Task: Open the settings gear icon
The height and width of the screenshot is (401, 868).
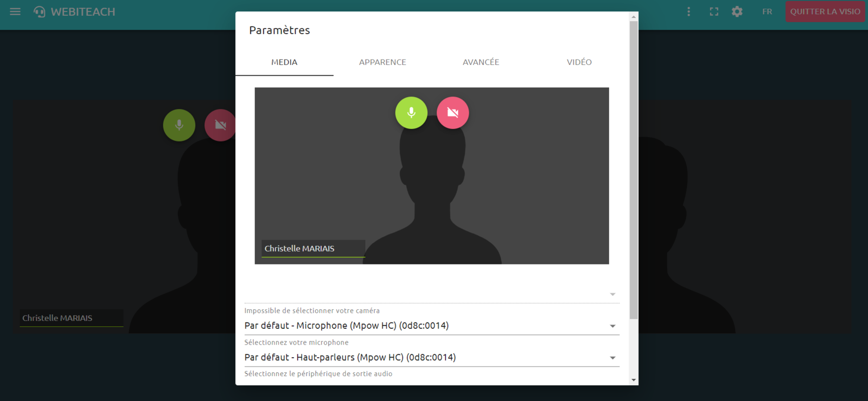Action: [737, 11]
